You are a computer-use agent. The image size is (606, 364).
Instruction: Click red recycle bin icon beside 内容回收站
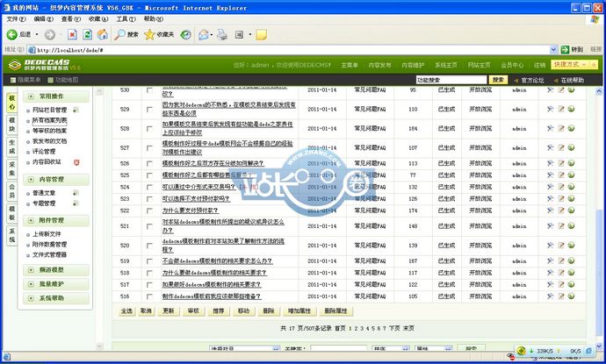pos(76,162)
